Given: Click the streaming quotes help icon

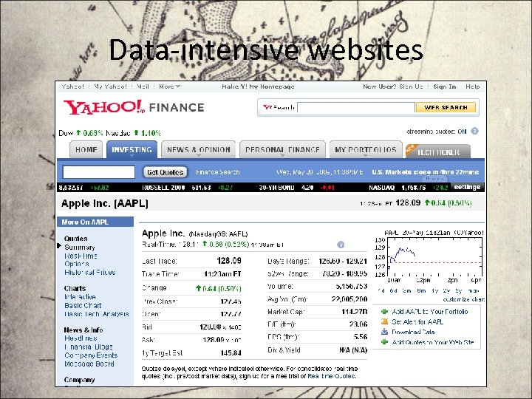Looking at the screenshot, I should point(474,131).
